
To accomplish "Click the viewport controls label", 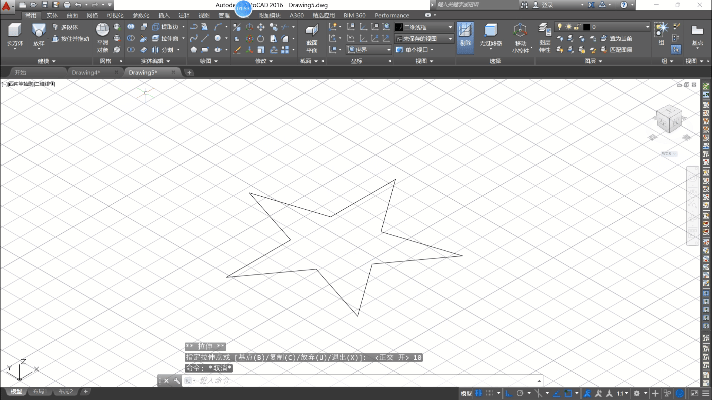I will click(x=29, y=84).
